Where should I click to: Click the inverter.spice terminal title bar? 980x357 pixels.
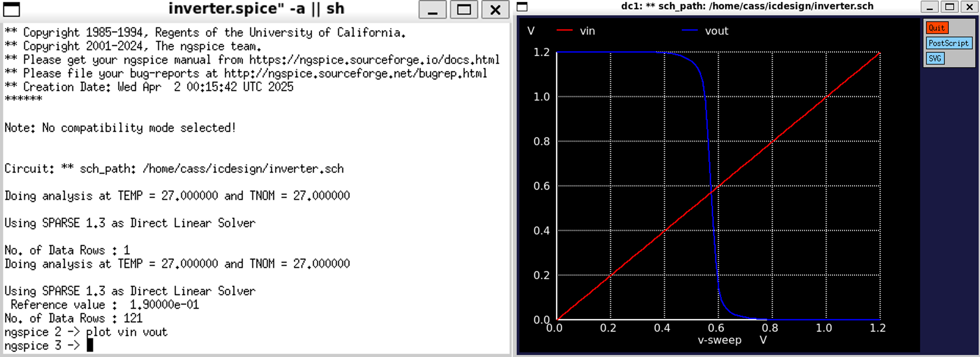(x=256, y=9)
